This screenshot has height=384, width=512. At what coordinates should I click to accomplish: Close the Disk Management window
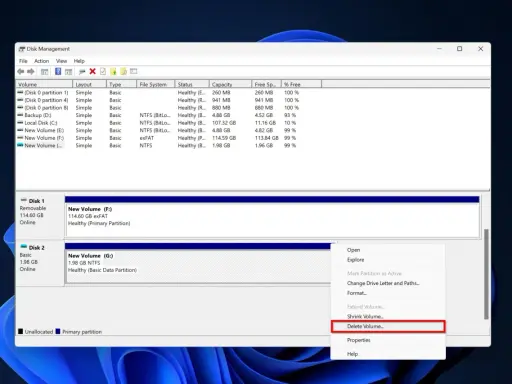480,49
